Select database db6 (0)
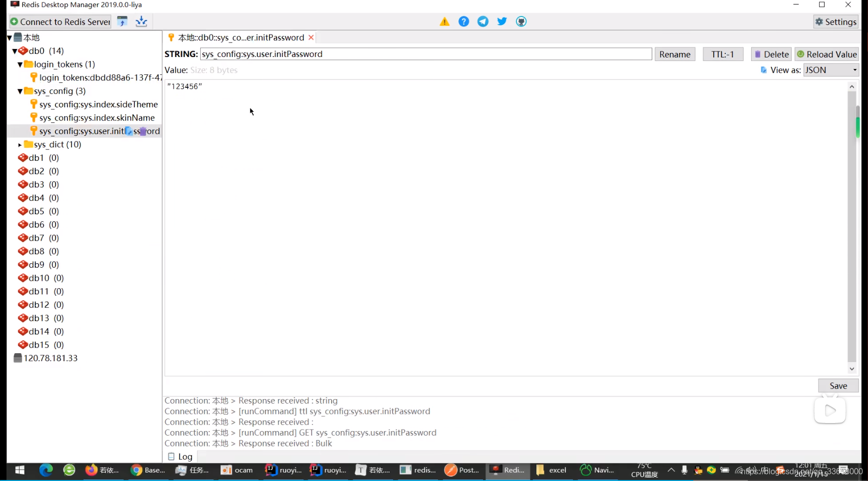This screenshot has height=481, width=868. (x=38, y=225)
